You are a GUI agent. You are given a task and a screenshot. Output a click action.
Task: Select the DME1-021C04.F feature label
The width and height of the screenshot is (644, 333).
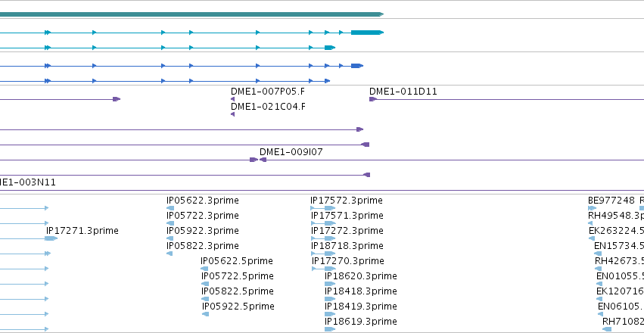[x=268, y=107]
